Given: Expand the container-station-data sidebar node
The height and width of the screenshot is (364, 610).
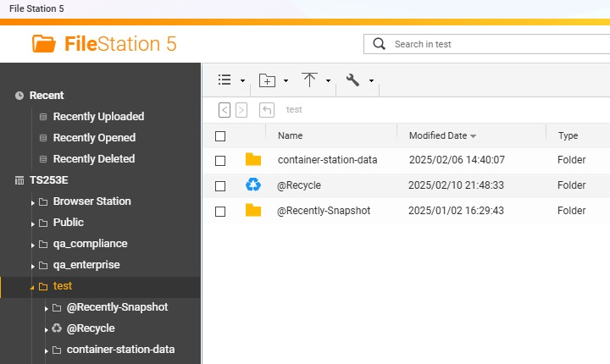Looking at the screenshot, I should coord(47,350).
